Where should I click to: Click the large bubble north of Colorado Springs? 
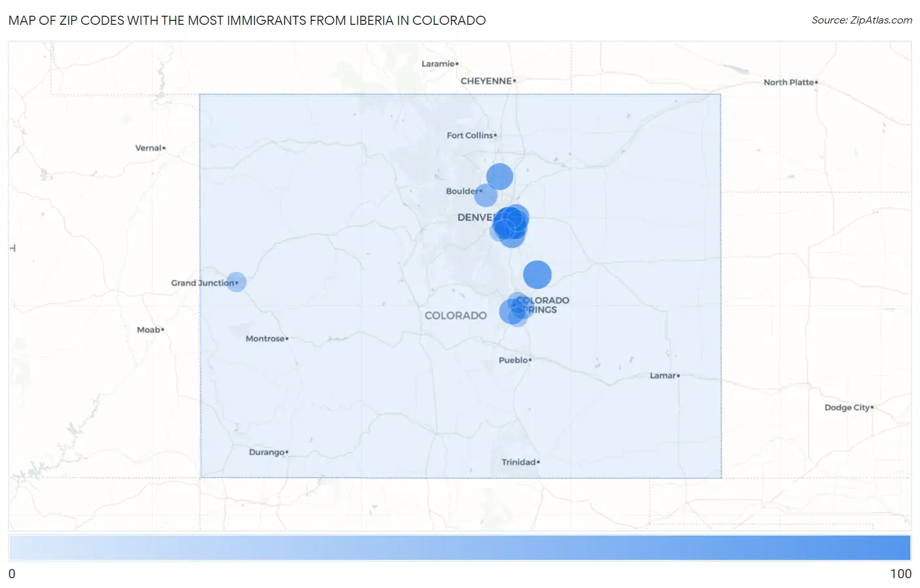tap(537, 275)
